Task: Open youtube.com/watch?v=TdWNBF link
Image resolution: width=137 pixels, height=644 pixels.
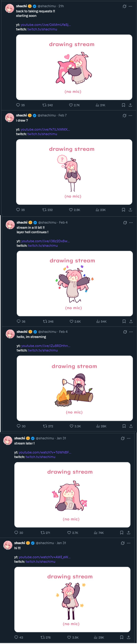Action: click(x=45, y=452)
